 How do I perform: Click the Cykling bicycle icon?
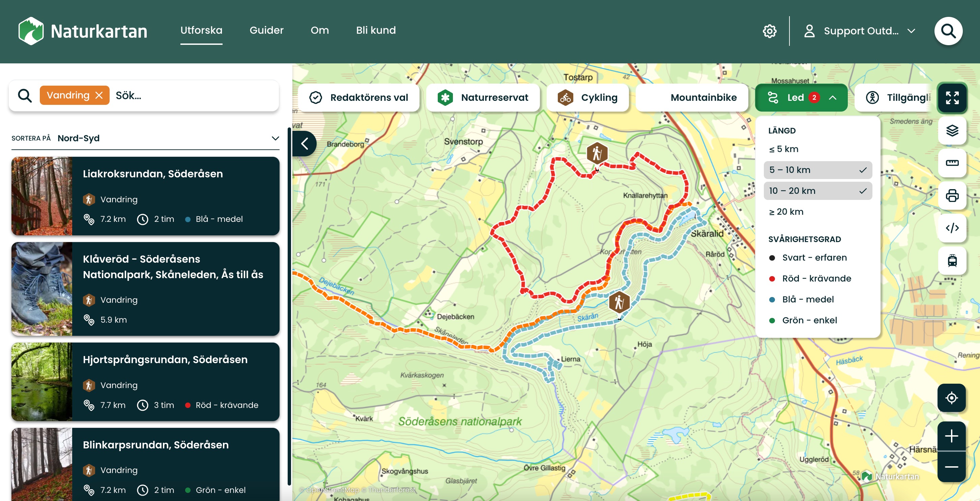pos(565,98)
